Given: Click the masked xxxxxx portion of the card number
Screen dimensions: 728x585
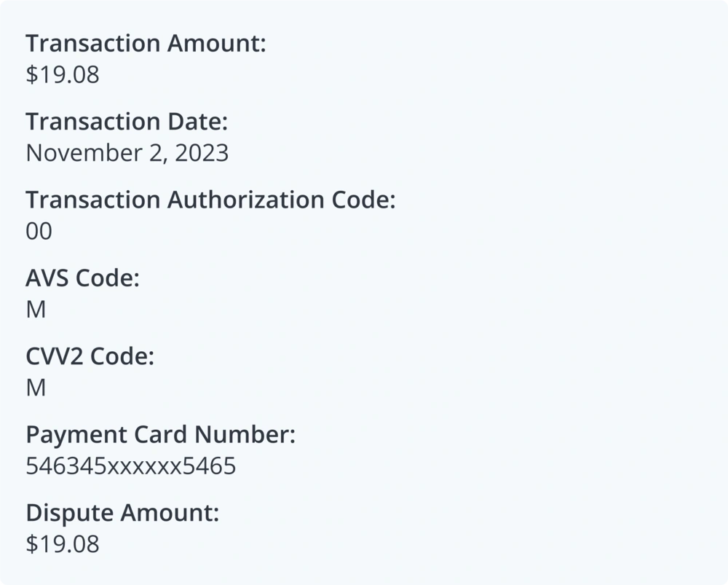Looking at the screenshot, I should pyautogui.click(x=144, y=466).
